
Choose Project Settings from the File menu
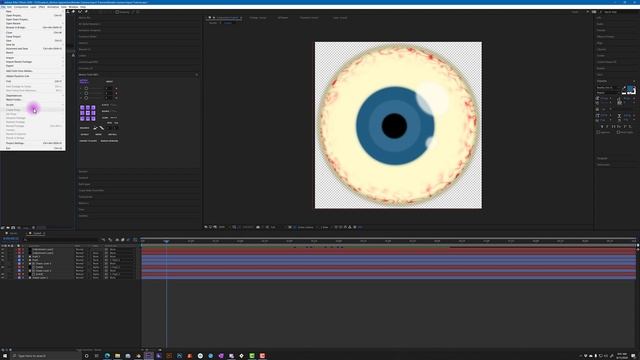pyautogui.click(x=33, y=143)
